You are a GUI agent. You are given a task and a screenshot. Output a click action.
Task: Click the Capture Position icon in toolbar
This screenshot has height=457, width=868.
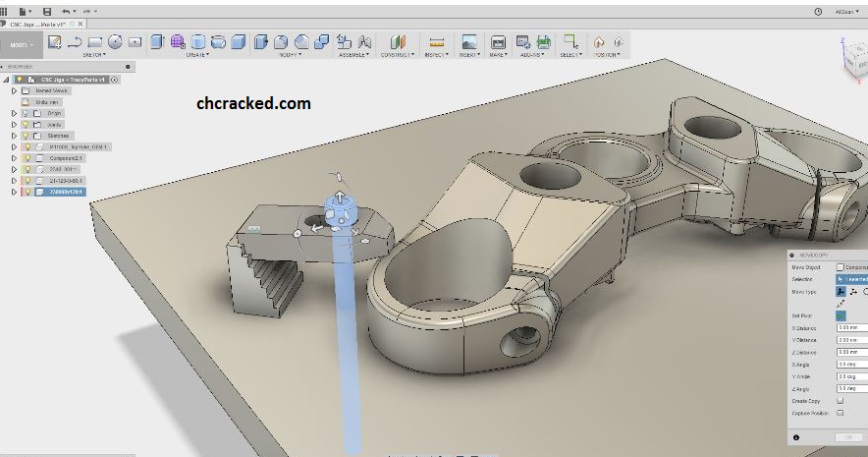pyautogui.click(x=599, y=42)
